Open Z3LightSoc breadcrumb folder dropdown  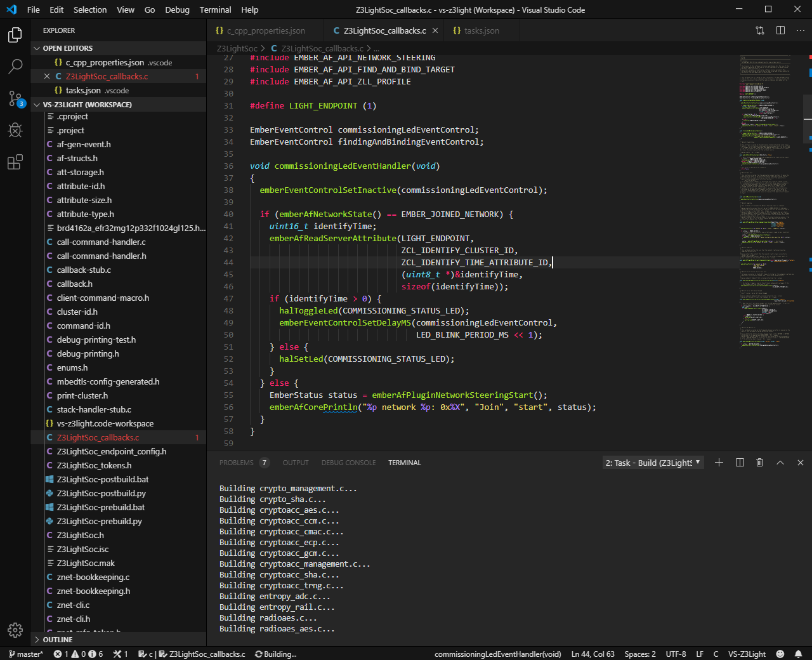237,48
